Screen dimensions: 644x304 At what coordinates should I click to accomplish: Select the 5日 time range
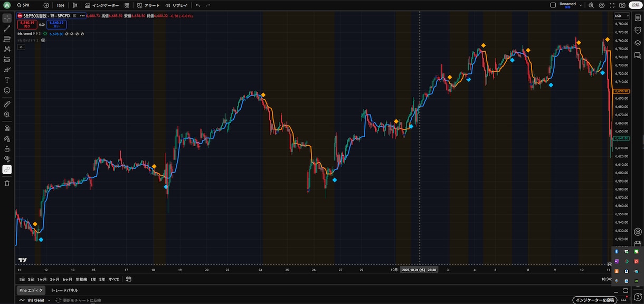point(31,279)
